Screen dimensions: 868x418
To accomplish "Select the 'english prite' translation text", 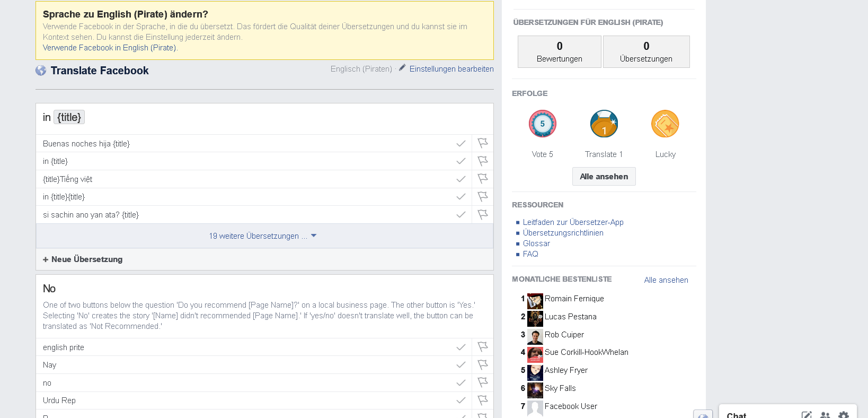I will [x=64, y=347].
